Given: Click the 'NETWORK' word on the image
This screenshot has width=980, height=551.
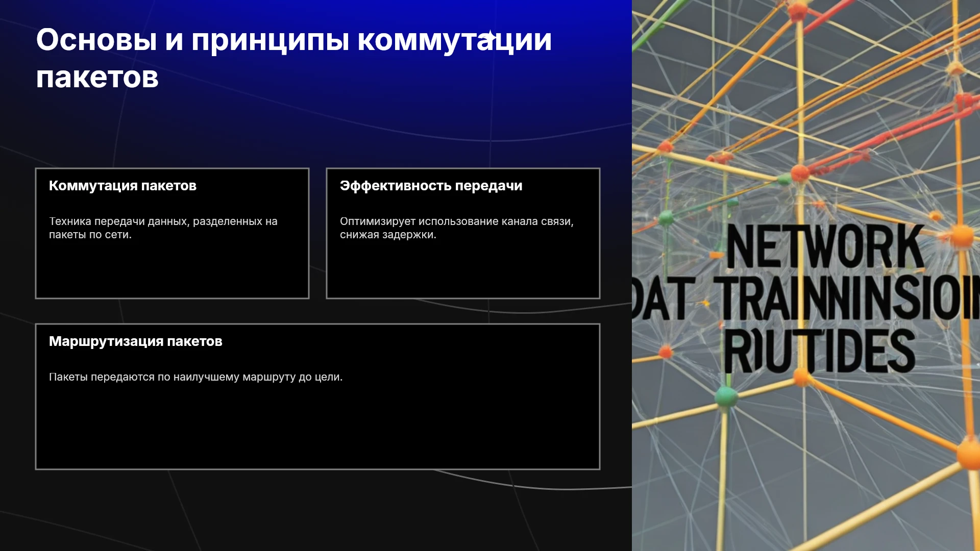Looking at the screenshot, I should pos(825,247).
